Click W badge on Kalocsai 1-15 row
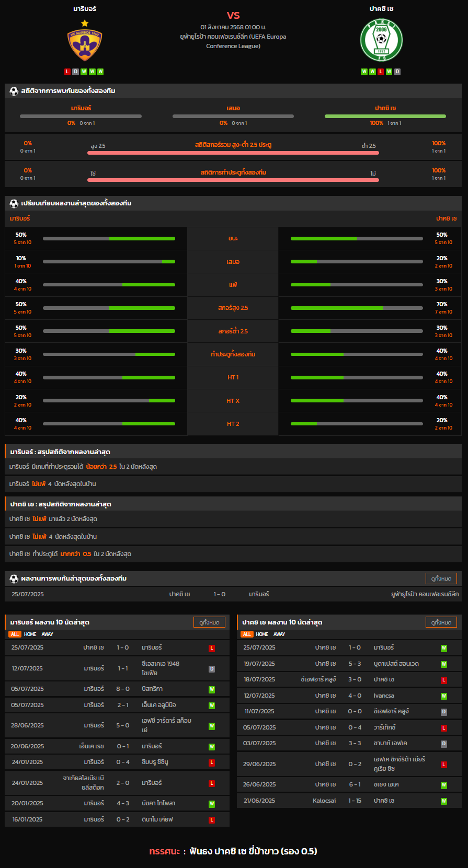The image size is (468, 868). click(444, 801)
